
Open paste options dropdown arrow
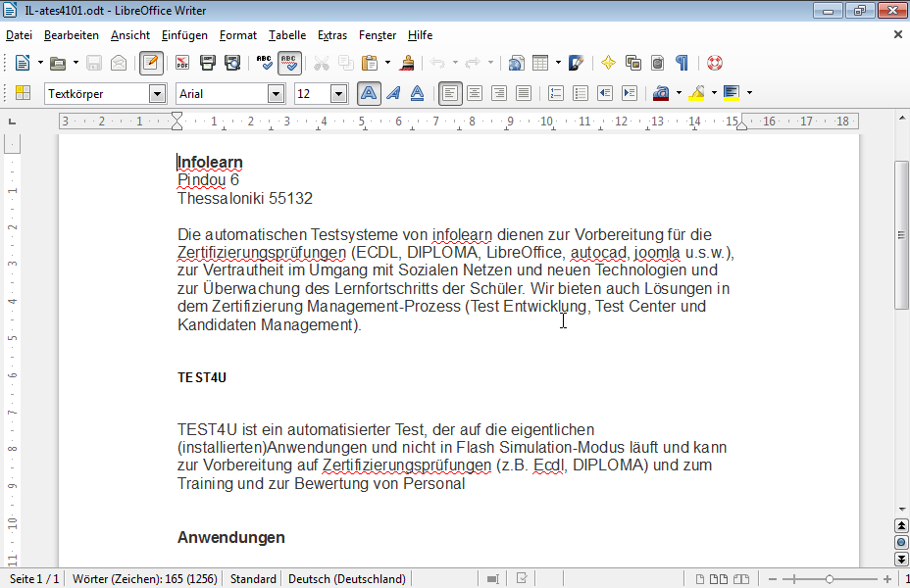click(x=387, y=63)
